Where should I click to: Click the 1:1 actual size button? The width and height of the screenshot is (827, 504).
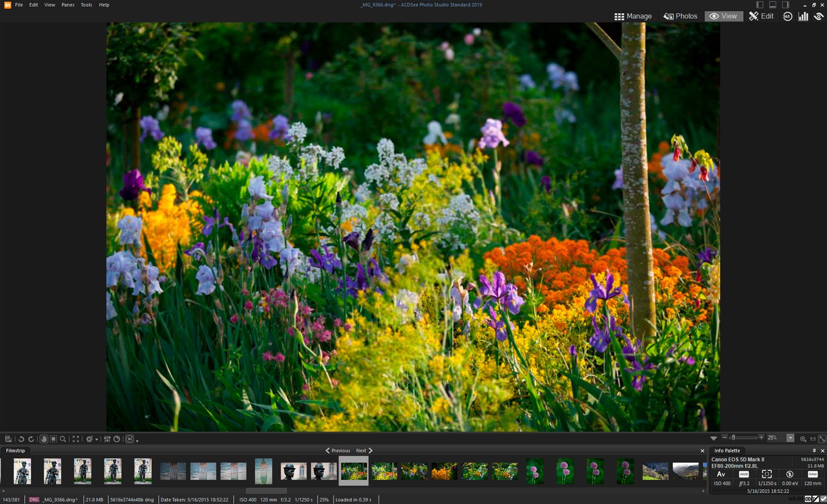(812, 439)
